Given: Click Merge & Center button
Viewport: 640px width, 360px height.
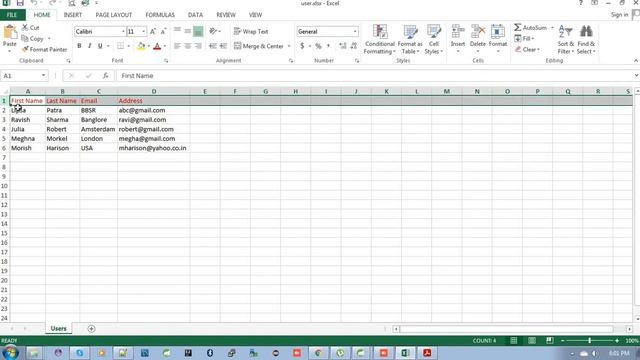Looking at the screenshot, I should 259,46.
